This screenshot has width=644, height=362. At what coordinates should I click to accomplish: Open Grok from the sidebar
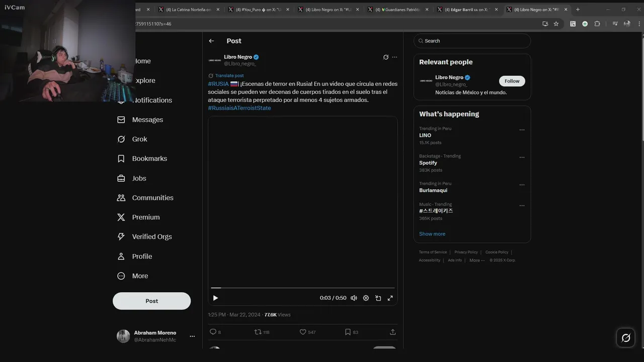tap(132, 139)
